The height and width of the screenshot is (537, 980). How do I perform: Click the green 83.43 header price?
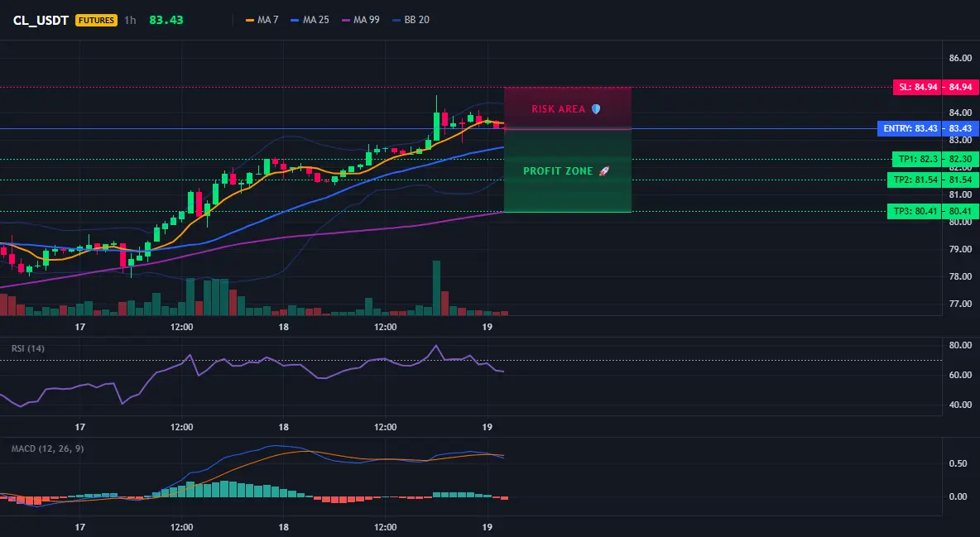(x=166, y=20)
